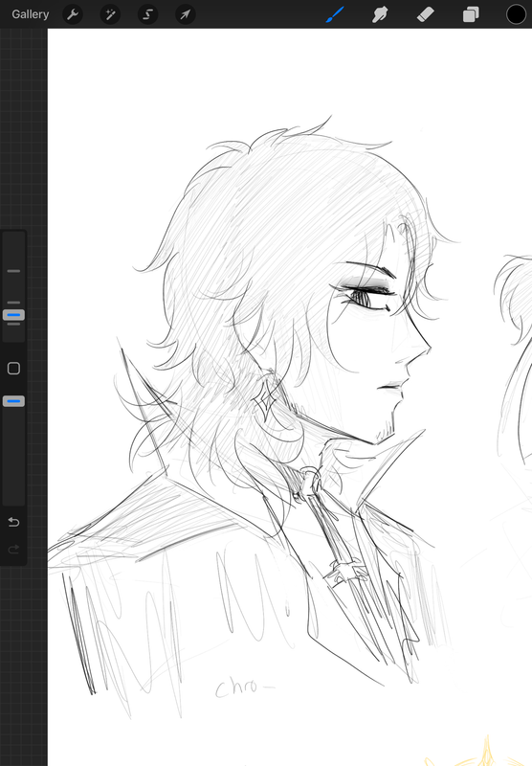The width and height of the screenshot is (532, 766).
Task: Return to the Gallery
Action: [31, 14]
